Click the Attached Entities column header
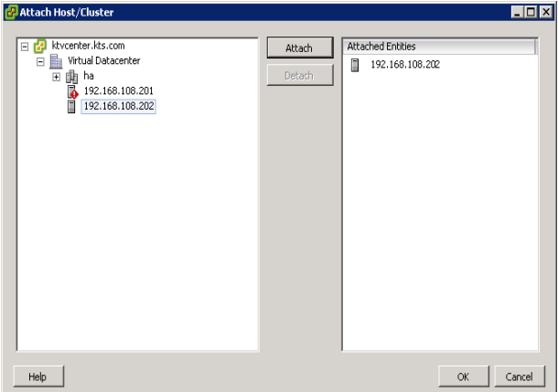 (438, 46)
